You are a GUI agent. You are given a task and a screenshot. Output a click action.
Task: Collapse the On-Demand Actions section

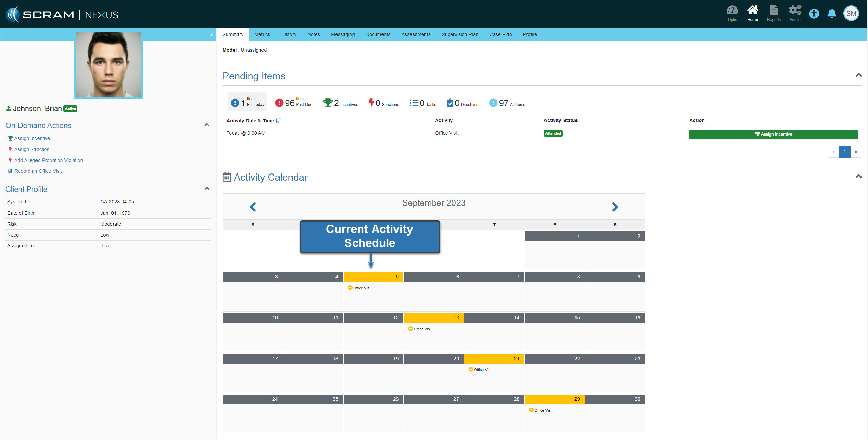coord(207,125)
